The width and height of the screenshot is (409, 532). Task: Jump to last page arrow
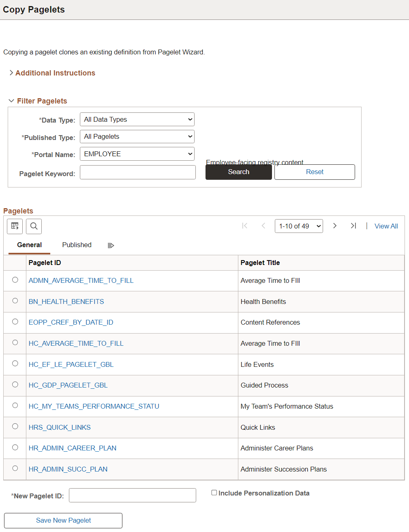tap(353, 226)
